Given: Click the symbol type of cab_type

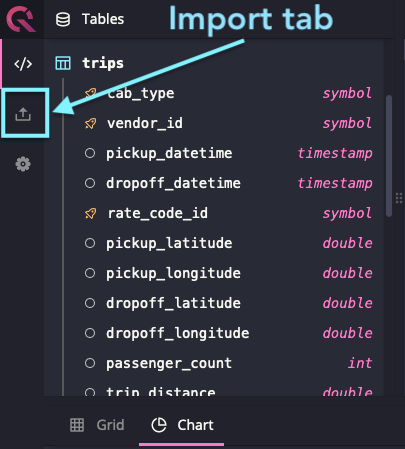Looking at the screenshot, I should pos(347,93).
